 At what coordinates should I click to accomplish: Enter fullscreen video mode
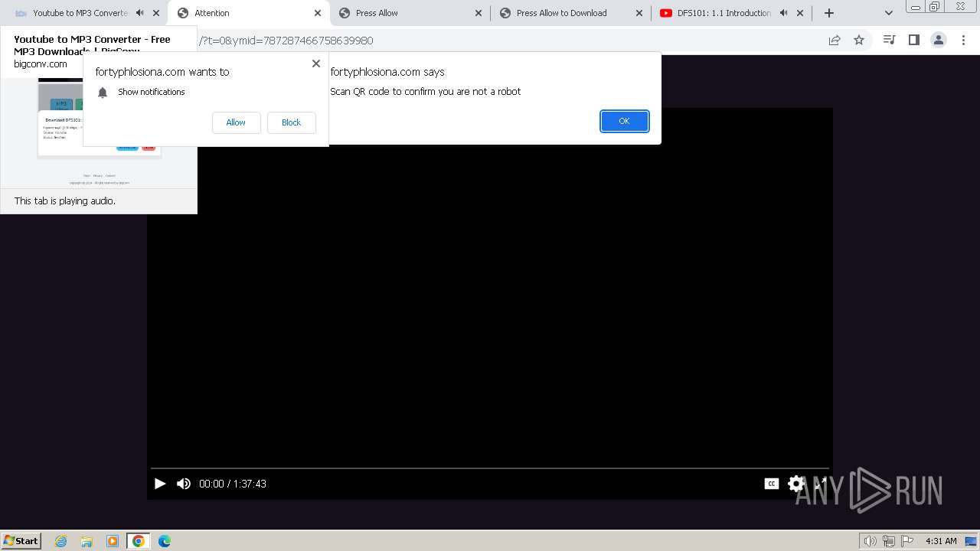(x=820, y=484)
